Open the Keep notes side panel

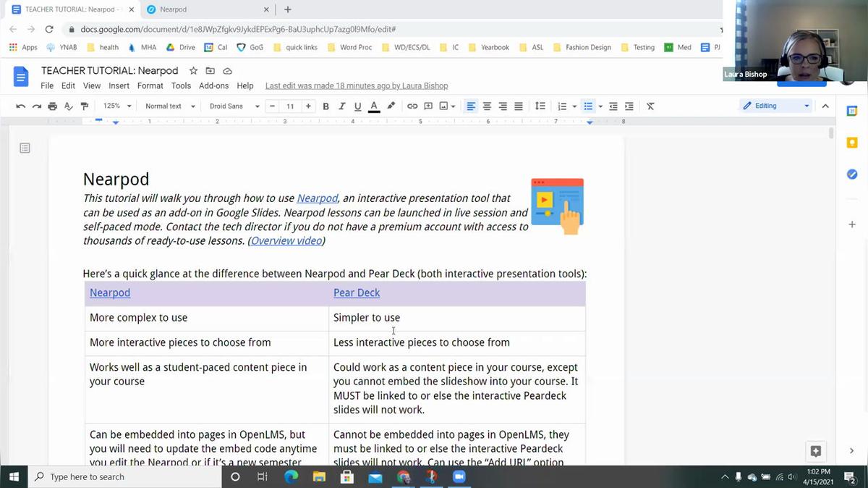point(852,143)
